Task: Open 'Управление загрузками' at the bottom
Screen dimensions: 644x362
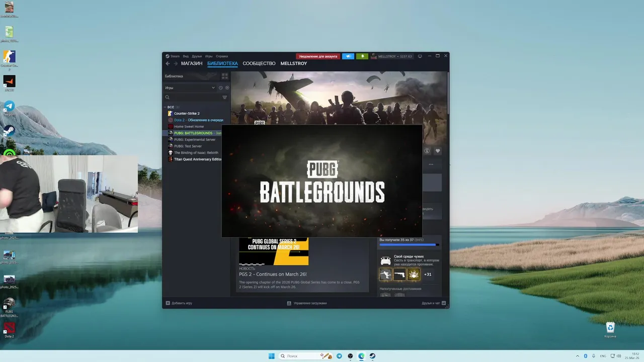Action: point(307,303)
